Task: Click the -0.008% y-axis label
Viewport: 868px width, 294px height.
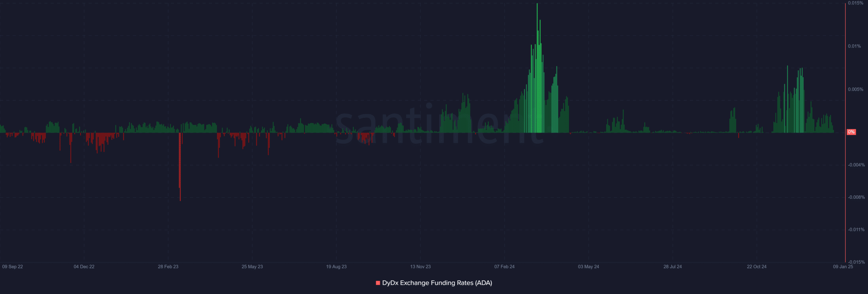Action: pos(856,197)
